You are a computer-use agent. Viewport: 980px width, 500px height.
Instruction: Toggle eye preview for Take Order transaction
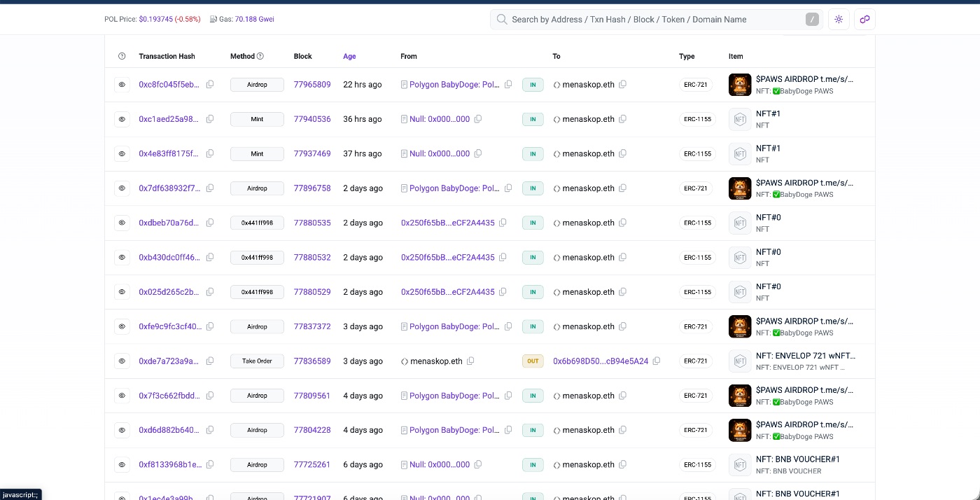122,361
